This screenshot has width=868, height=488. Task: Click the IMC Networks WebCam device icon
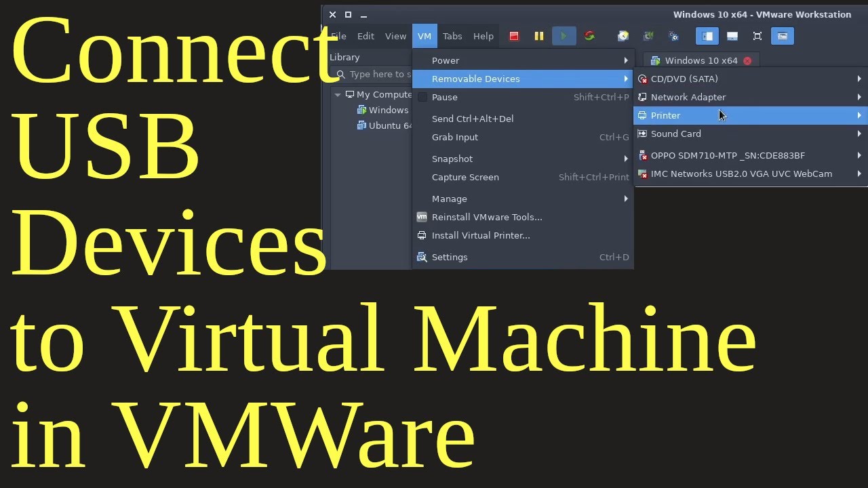[643, 174]
